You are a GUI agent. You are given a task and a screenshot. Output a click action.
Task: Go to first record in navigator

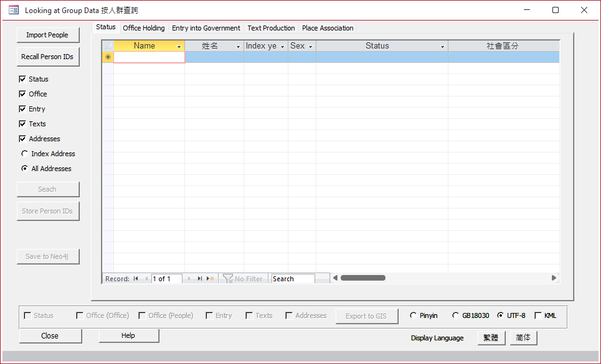coord(136,279)
